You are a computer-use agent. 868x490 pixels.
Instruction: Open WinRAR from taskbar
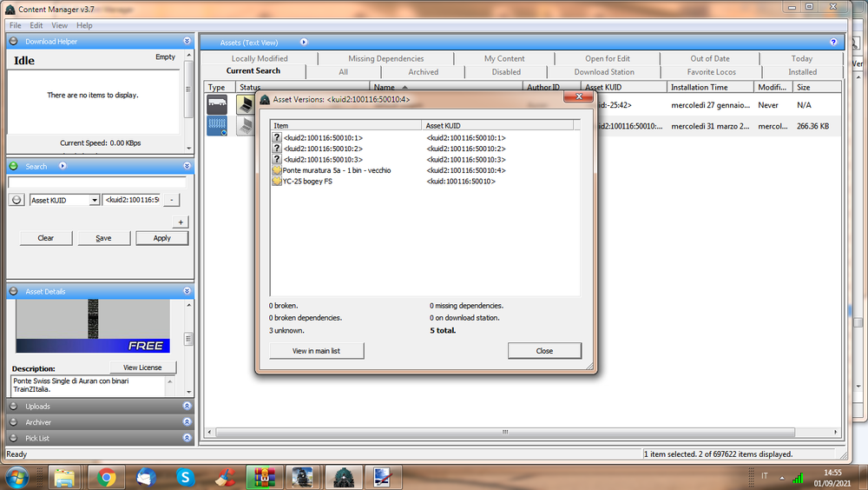click(x=264, y=477)
